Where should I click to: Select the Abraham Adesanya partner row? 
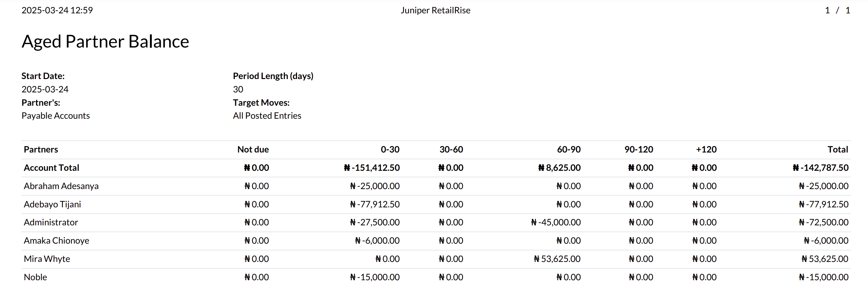tap(61, 186)
